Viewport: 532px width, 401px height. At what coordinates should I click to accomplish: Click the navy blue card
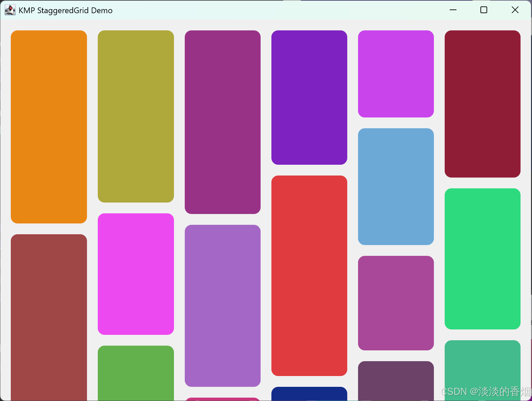point(309,394)
